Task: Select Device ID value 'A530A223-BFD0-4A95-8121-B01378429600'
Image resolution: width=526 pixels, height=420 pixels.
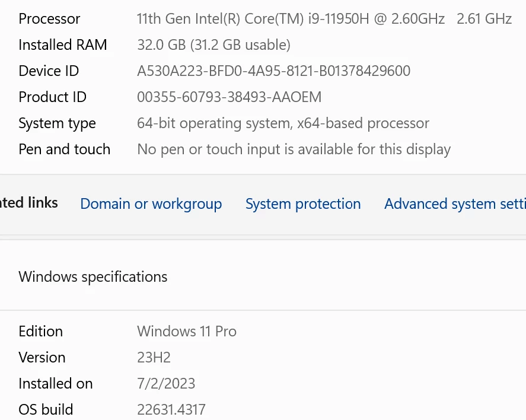Action: pos(274,71)
